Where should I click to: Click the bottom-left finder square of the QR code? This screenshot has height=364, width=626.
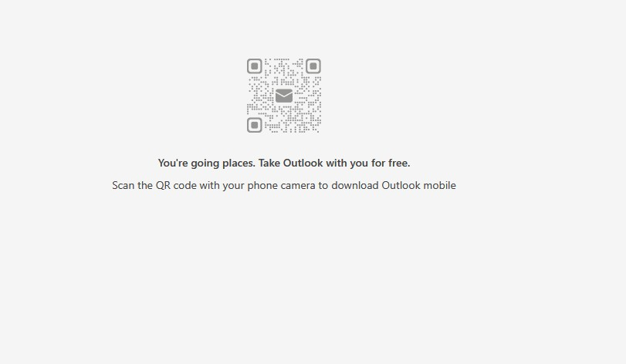click(x=254, y=125)
